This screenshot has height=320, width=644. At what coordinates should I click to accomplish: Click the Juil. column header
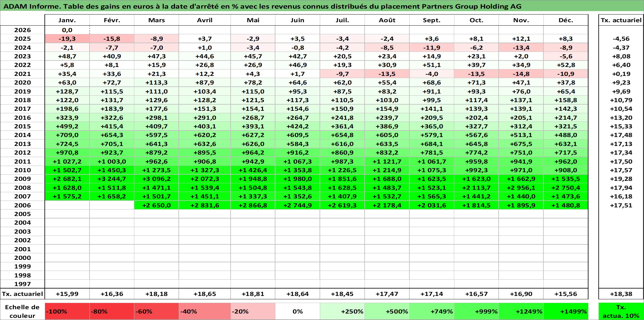pos(342,20)
